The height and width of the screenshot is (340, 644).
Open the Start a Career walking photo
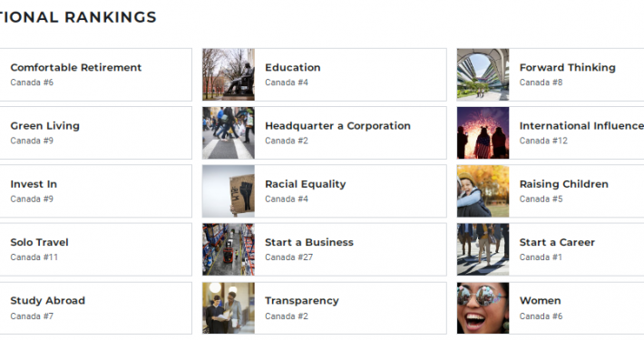pos(483,249)
